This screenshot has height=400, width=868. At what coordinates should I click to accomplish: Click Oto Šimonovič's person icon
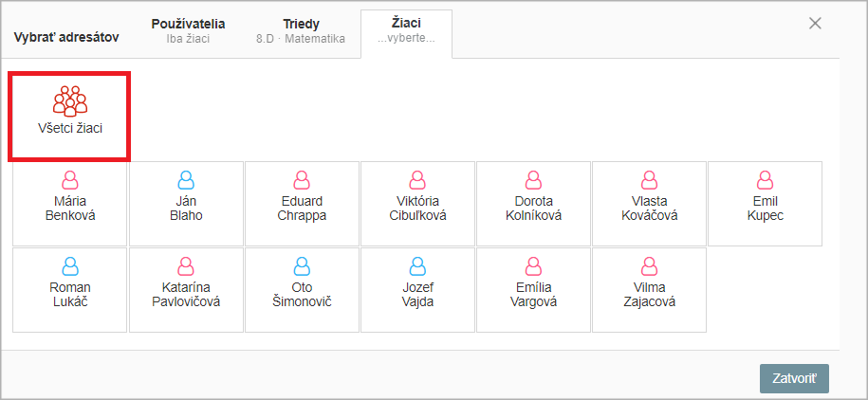[302, 266]
